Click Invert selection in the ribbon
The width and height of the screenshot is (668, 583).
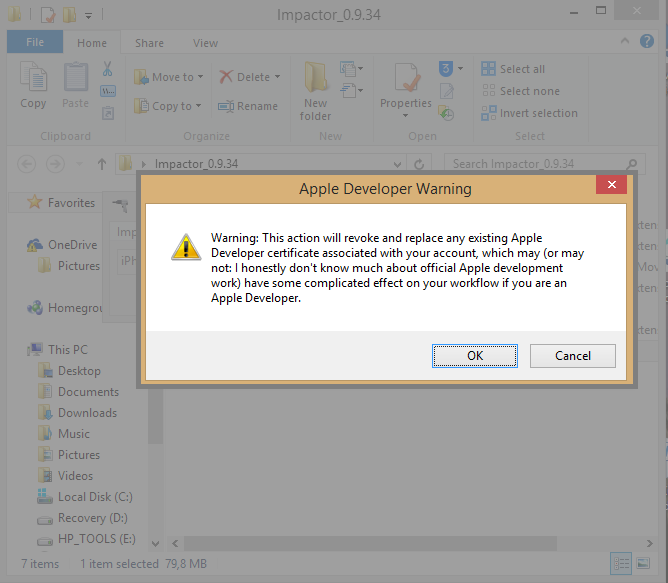click(x=530, y=113)
